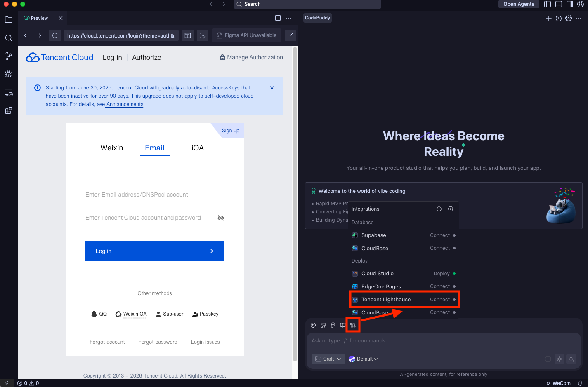The width and height of the screenshot is (588, 387).
Task: Click Open Agents button
Action: (519, 4)
